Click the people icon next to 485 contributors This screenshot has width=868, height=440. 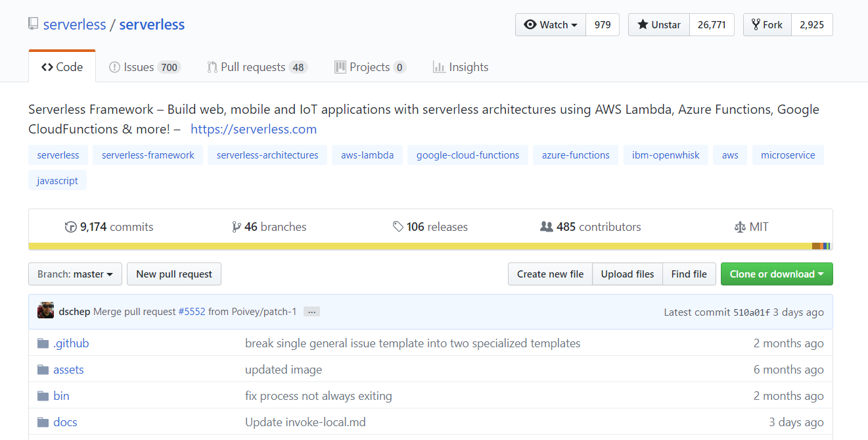(x=547, y=227)
